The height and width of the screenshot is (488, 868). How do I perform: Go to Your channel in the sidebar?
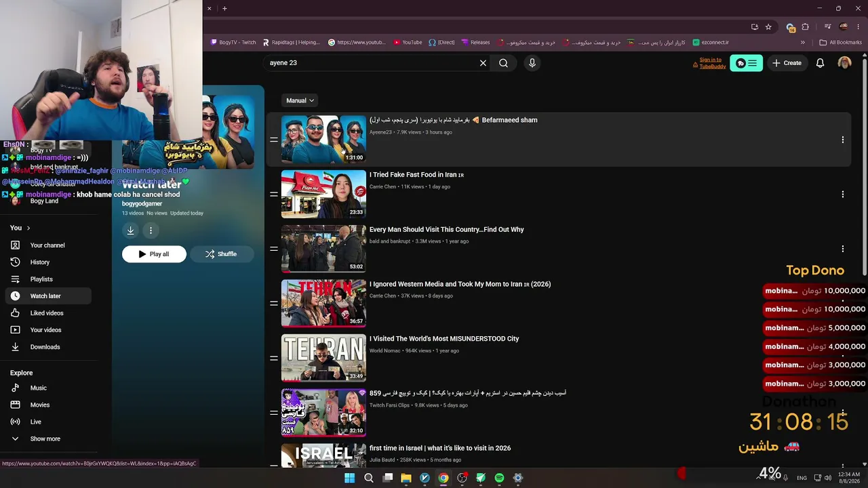[47, 245]
